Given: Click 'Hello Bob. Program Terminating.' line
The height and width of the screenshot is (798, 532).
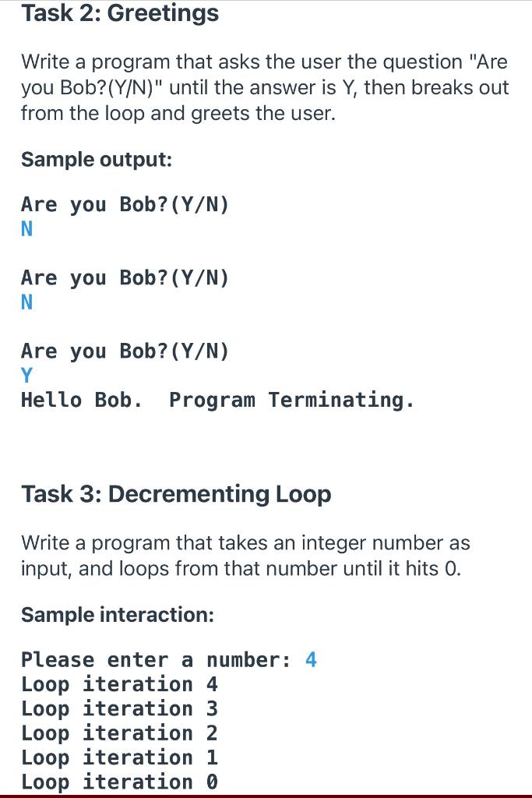Looking at the screenshot, I should 218,400.
